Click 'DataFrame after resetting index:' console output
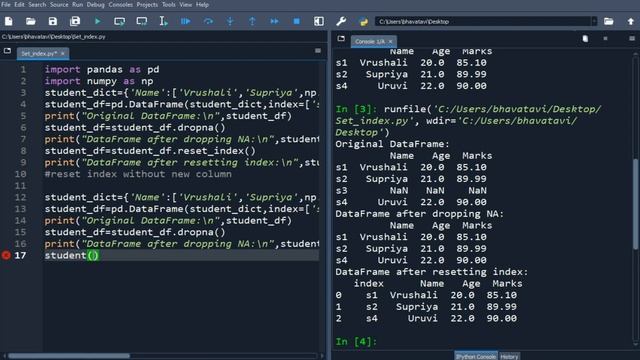This screenshot has width=640, height=360. pos(431,272)
